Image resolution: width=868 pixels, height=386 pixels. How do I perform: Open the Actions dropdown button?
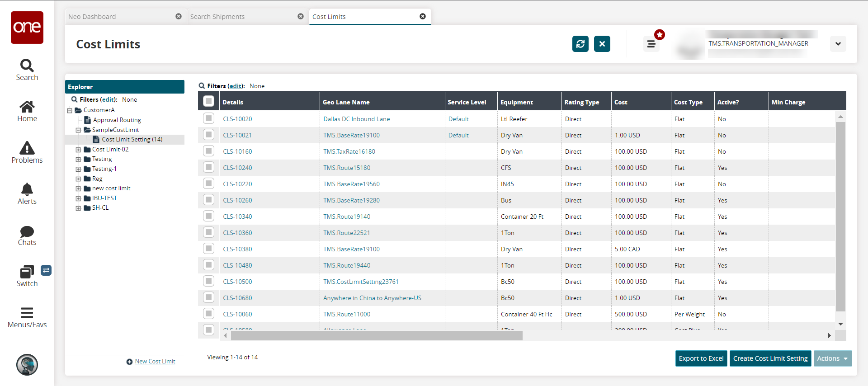pyautogui.click(x=833, y=358)
